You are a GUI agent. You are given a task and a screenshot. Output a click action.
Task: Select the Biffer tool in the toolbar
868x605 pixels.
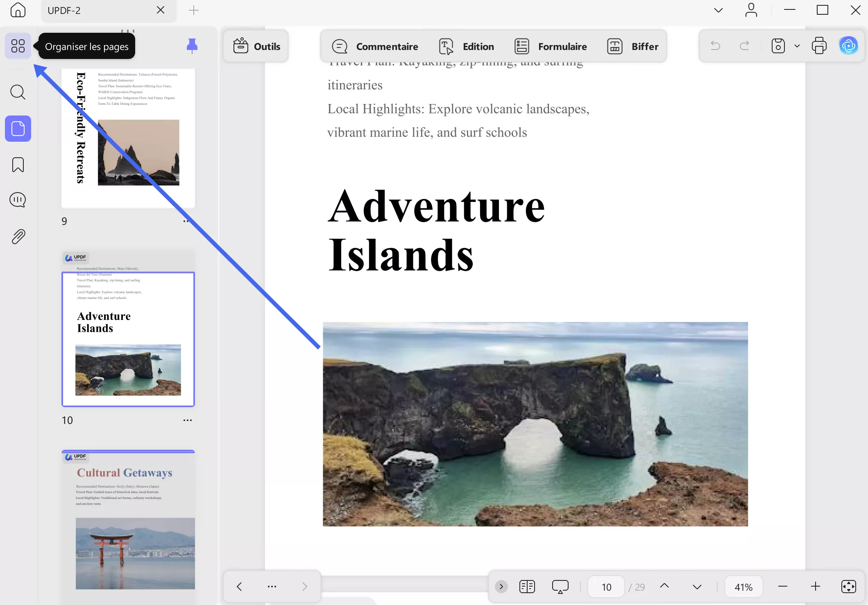point(632,46)
